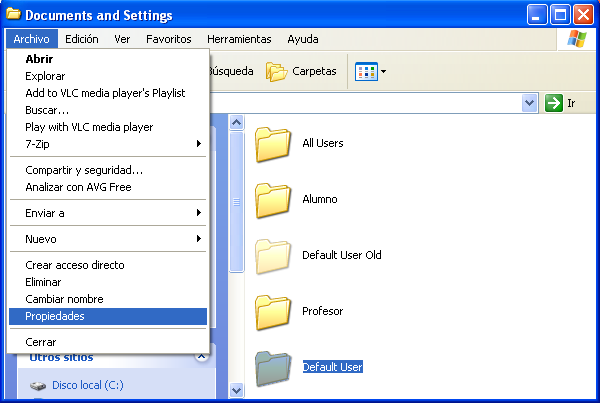Screen dimensions: 600x403
Task: Click the green Ir arrow button
Action: 554,103
